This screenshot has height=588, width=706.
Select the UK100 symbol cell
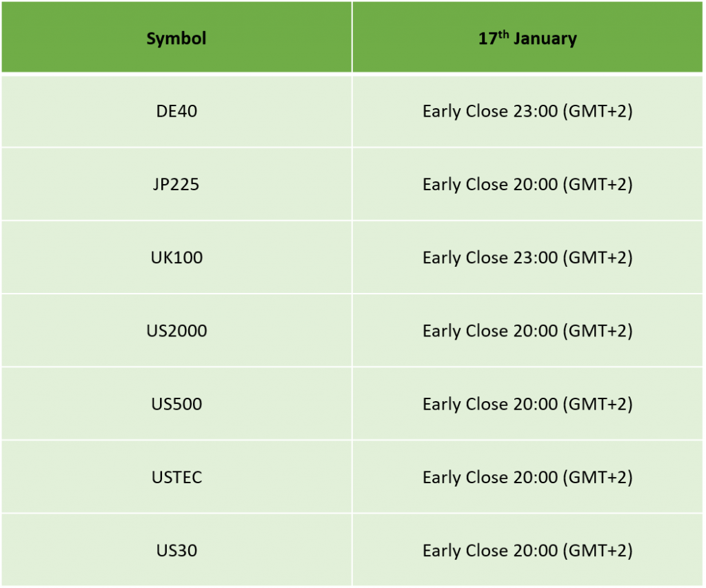coord(176,258)
